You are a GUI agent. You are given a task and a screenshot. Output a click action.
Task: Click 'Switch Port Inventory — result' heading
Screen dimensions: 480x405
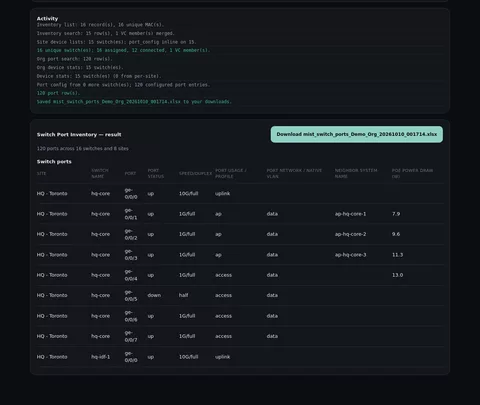point(79,134)
